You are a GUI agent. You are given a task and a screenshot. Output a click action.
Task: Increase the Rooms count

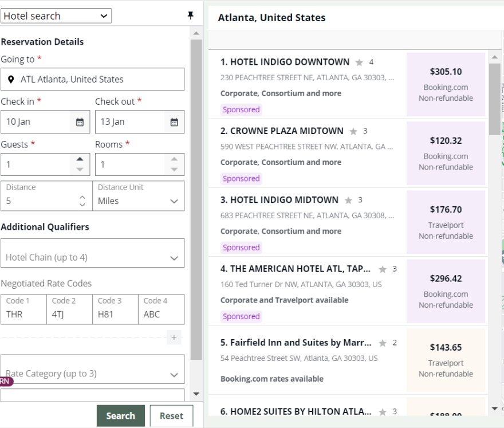coord(174,159)
